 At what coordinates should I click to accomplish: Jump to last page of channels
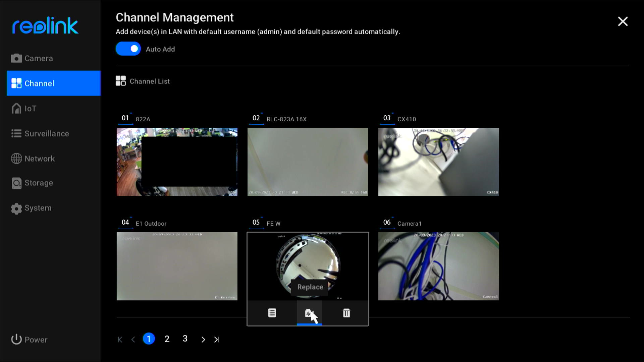pos(217,340)
